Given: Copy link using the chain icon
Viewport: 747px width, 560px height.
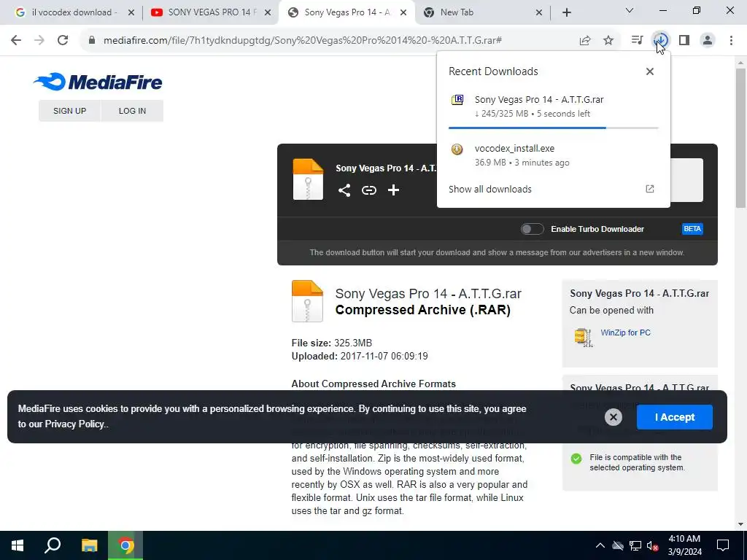Looking at the screenshot, I should (368, 190).
